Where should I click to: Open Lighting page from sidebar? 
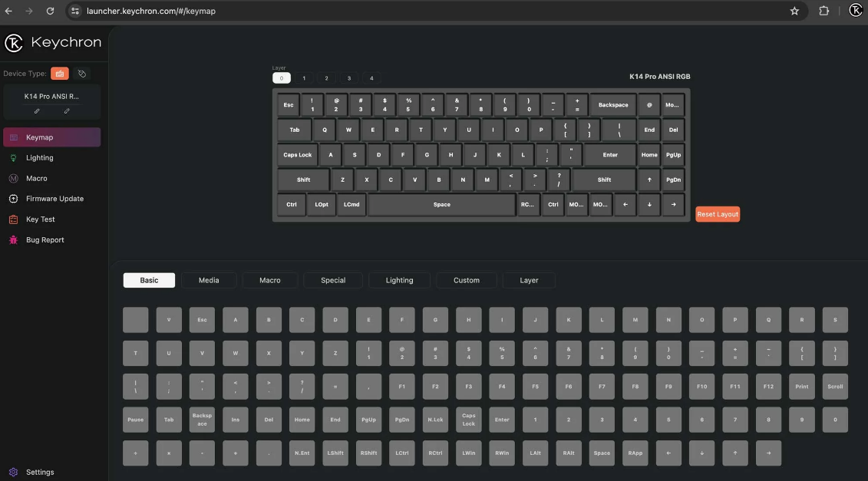(52, 158)
